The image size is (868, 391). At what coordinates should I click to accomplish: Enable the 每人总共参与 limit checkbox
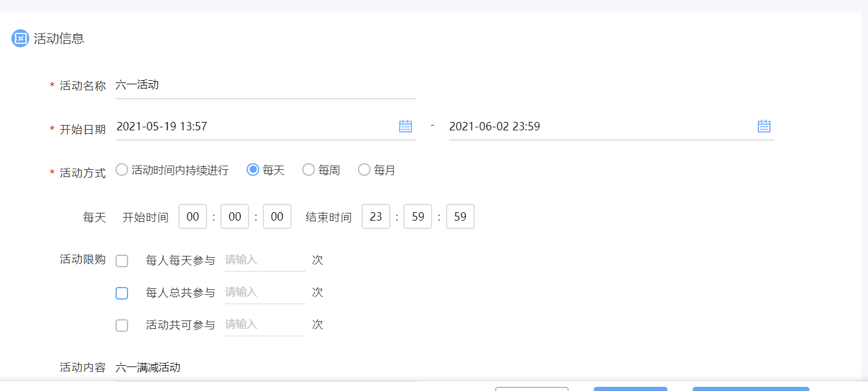(122, 293)
